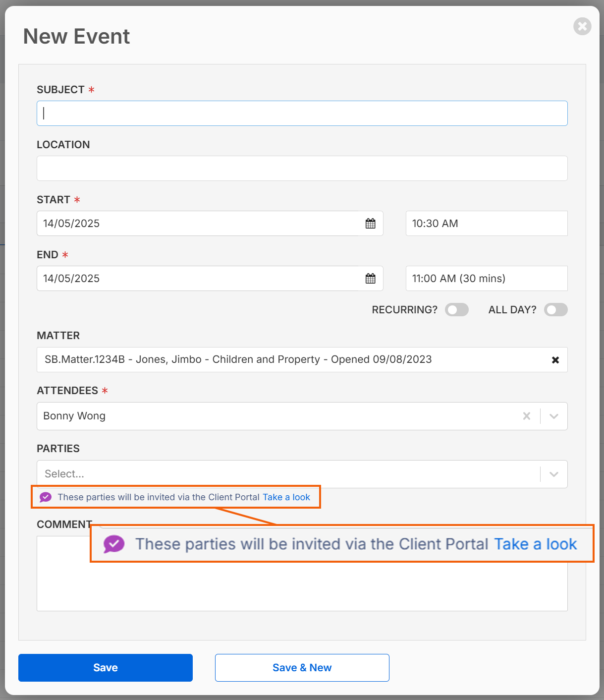Save the new event
This screenshot has width=604, height=700.
[106, 668]
